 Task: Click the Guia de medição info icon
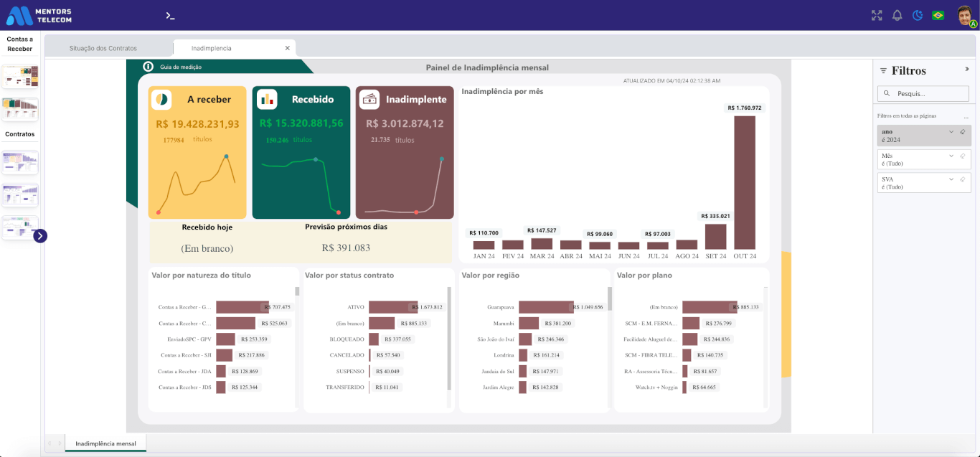pyautogui.click(x=149, y=67)
